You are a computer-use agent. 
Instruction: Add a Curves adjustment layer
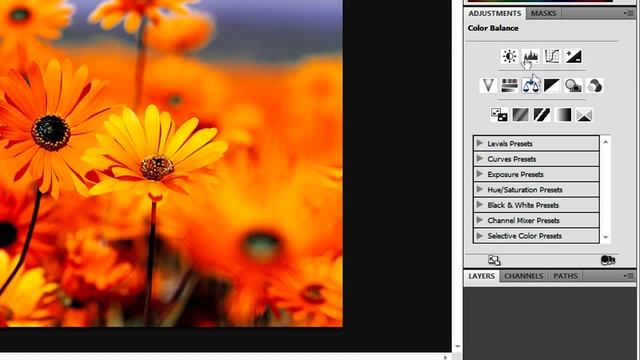[x=552, y=56]
